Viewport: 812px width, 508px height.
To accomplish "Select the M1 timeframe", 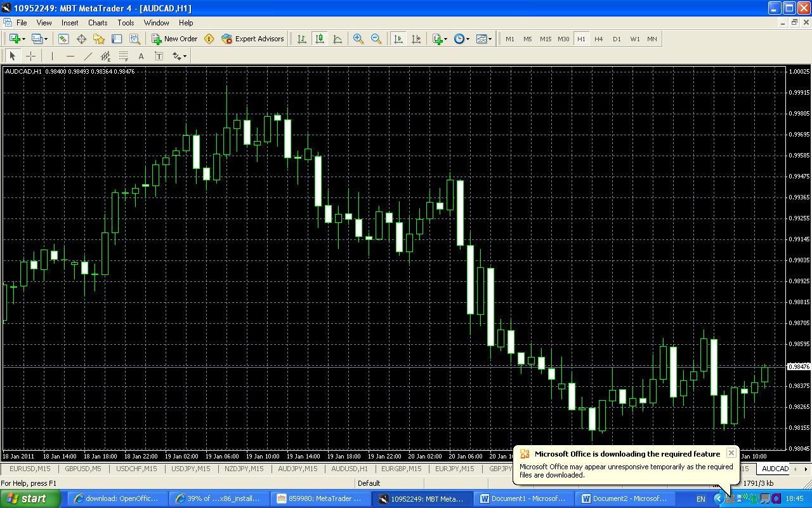I will pos(510,39).
